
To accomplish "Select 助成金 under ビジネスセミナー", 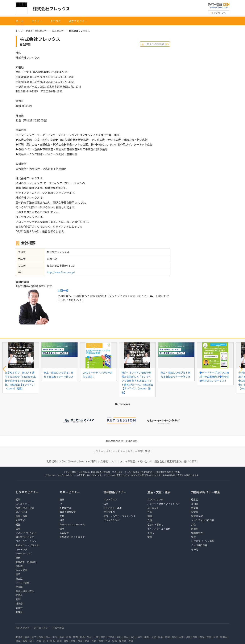I will [x=19, y=612].
